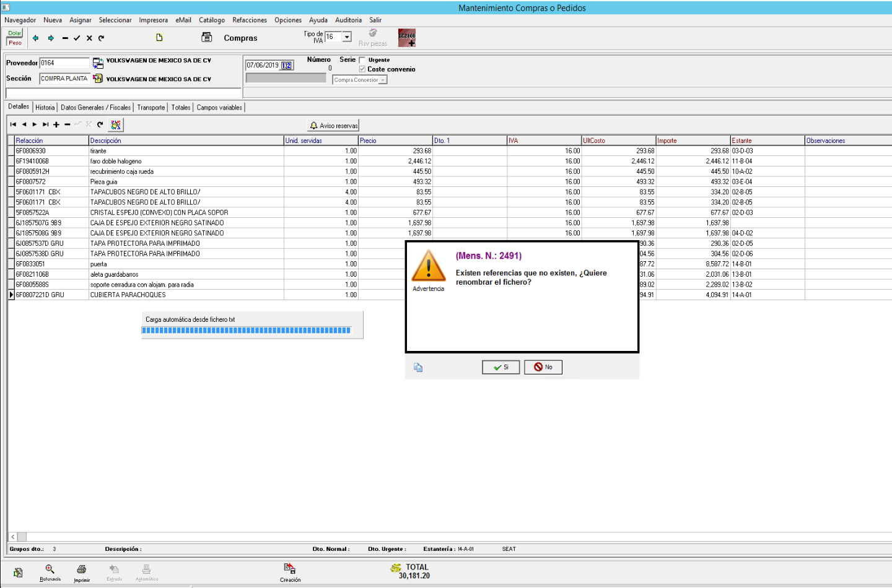Click Sí in the warning dialog
This screenshot has width=892, height=588.
pyautogui.click(x=501, y=367)
